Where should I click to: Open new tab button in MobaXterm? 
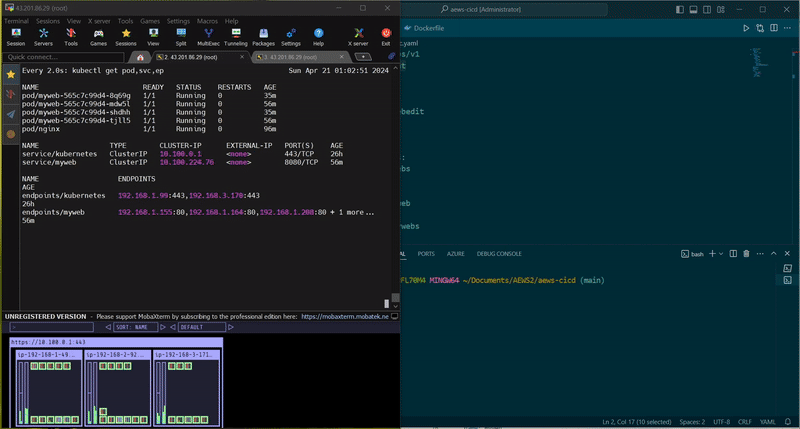[363, 57]
